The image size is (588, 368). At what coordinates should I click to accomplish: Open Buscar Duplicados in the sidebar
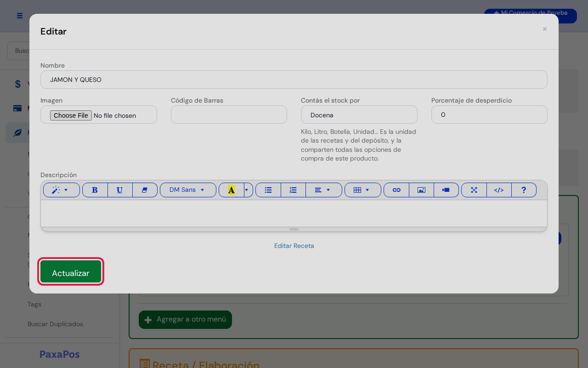click(x=55, y=324)
